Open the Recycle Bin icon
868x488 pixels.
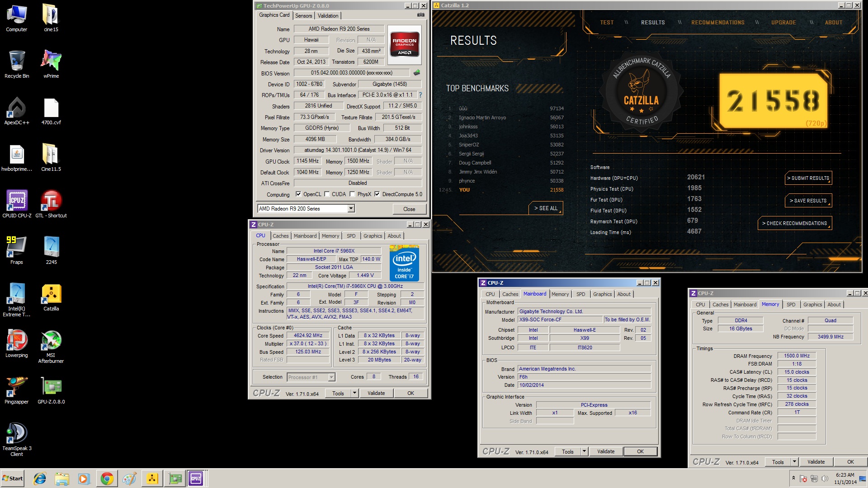tap(17, 65)
